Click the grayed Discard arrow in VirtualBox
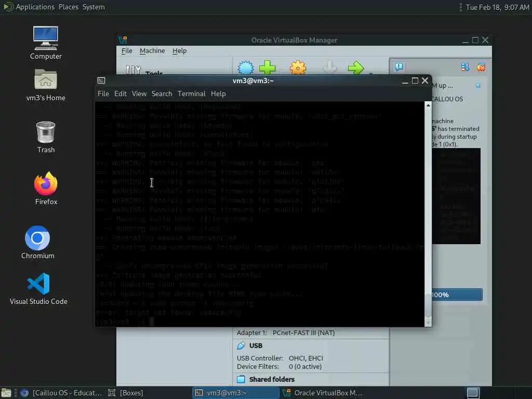 click(329, 67)
